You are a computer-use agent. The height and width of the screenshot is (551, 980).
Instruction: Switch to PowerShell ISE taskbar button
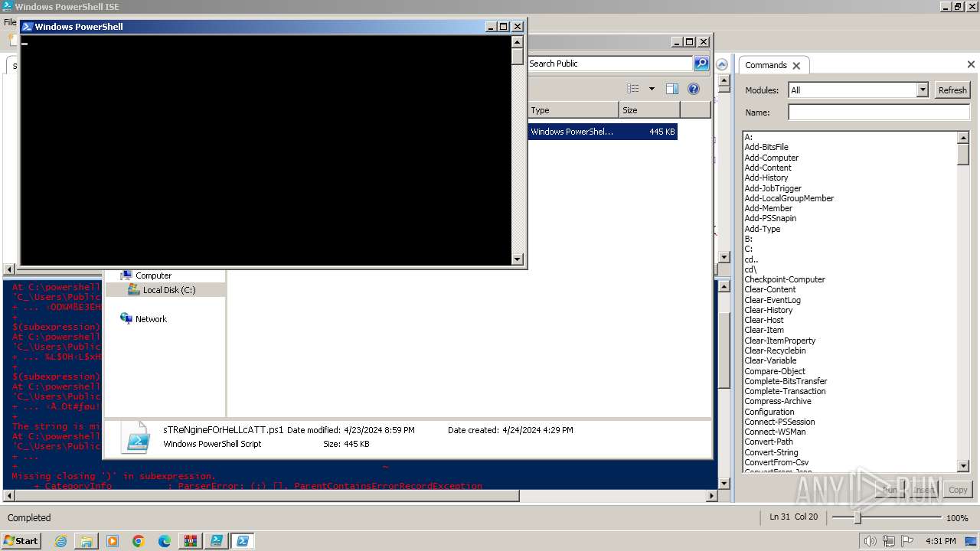tap(217, 541)
